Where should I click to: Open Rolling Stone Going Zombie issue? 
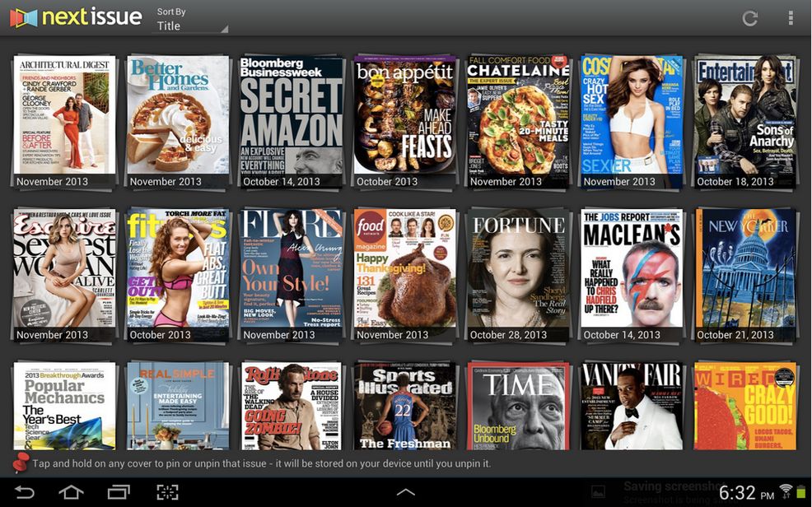point(291,406)
